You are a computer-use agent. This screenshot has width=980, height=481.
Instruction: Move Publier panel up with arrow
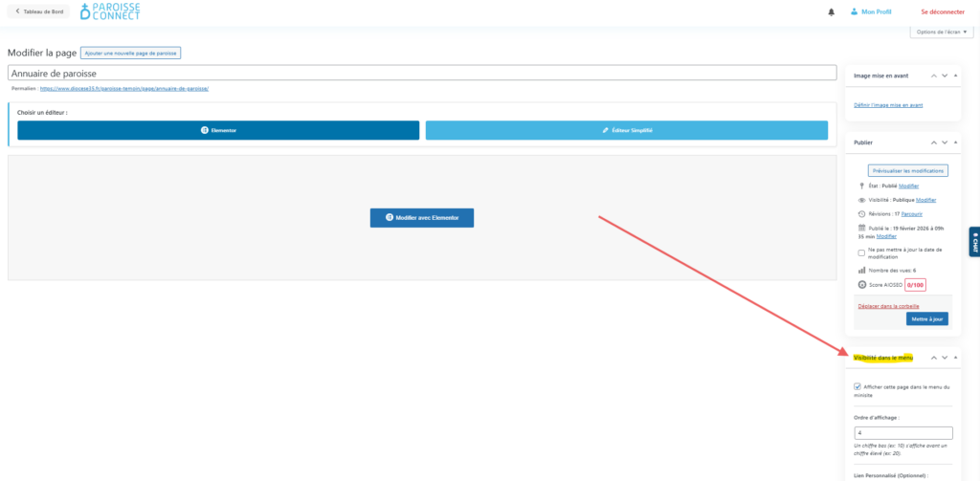[934, 142]
